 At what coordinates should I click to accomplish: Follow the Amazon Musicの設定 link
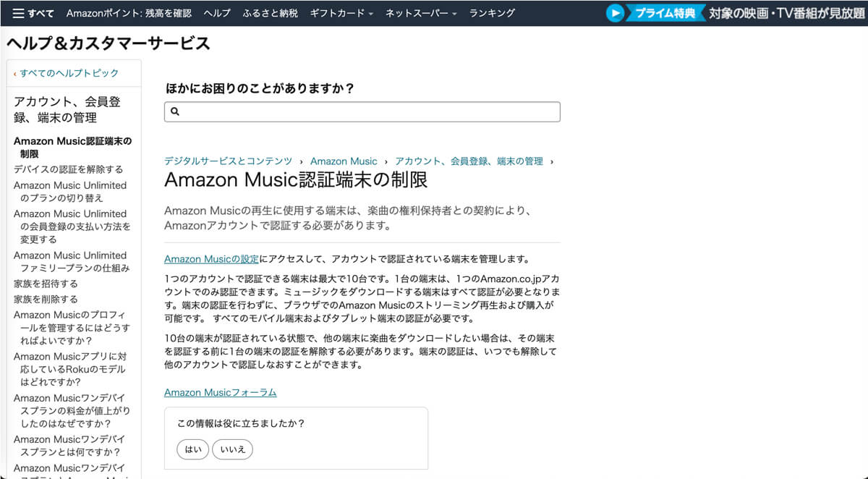tap(211, 259)
